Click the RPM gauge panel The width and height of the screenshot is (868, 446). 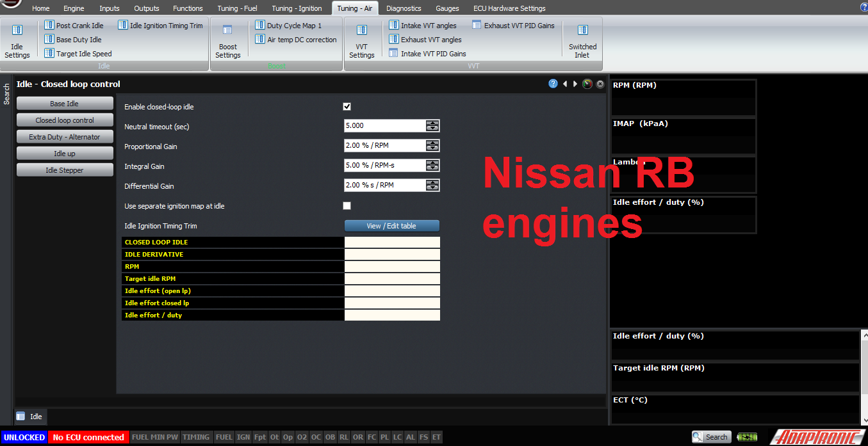coord(684,97)
